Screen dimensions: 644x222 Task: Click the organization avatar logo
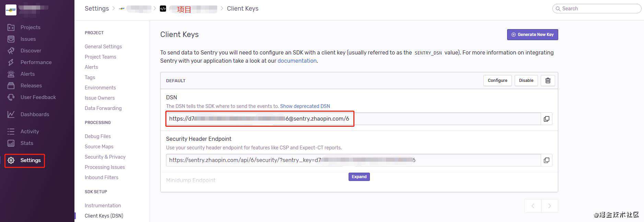tap(11, 10)
